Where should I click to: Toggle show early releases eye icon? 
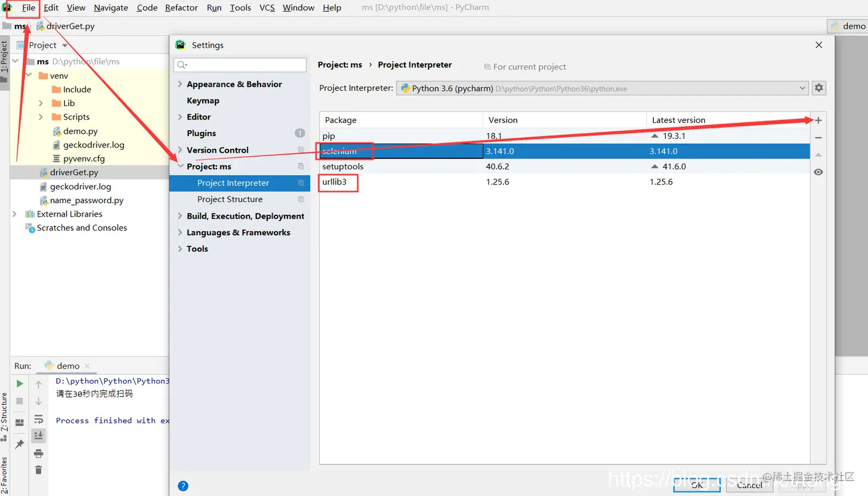pyautogui.click(x=819, y=172)
